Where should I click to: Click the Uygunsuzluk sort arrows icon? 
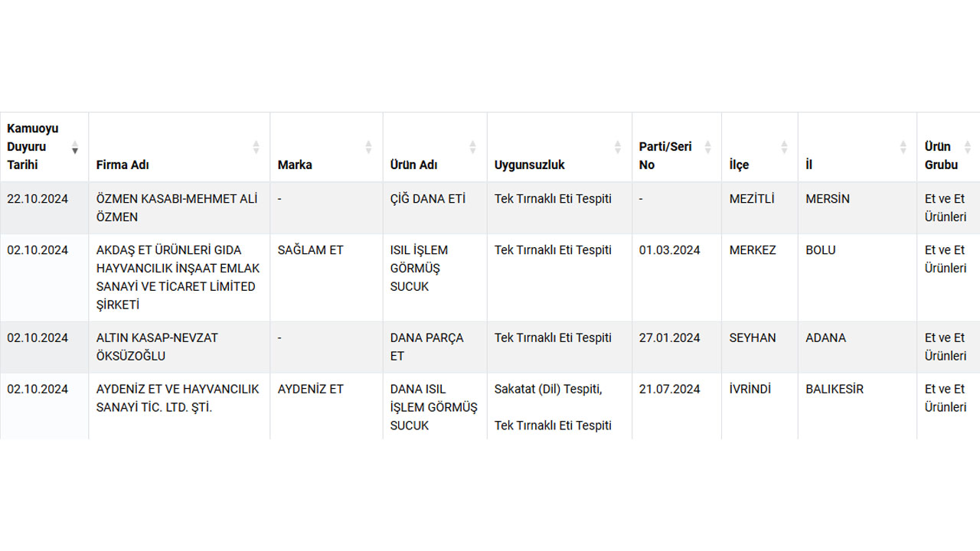tap(618, 147)
